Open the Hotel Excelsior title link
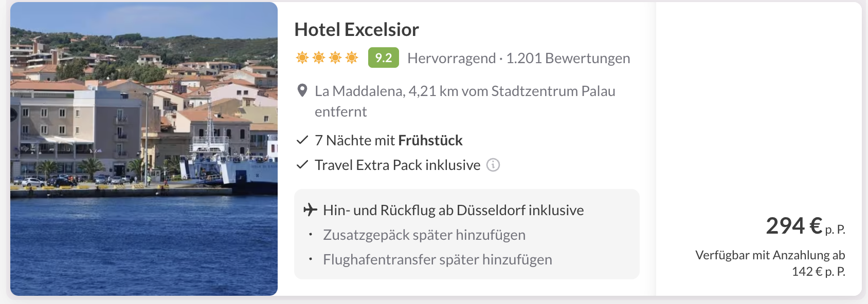868x304 pixels. (356, 30)
